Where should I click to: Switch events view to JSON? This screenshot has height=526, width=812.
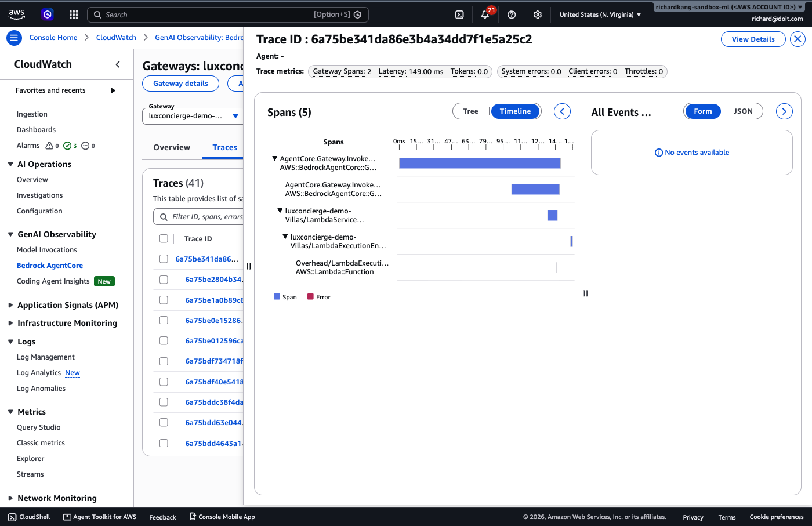click(x=743, y=111)
